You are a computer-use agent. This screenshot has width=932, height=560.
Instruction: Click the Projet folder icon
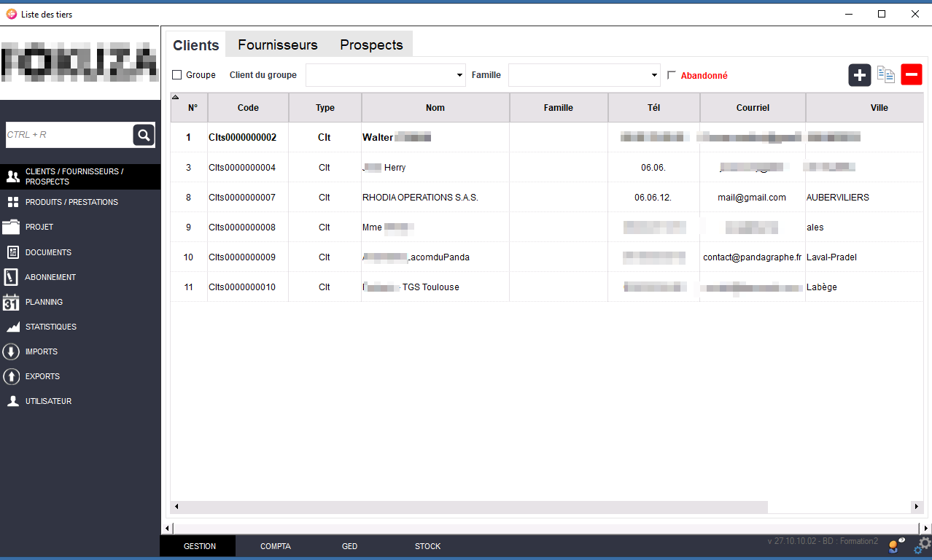pyautogui.click(x=11, y=227)
